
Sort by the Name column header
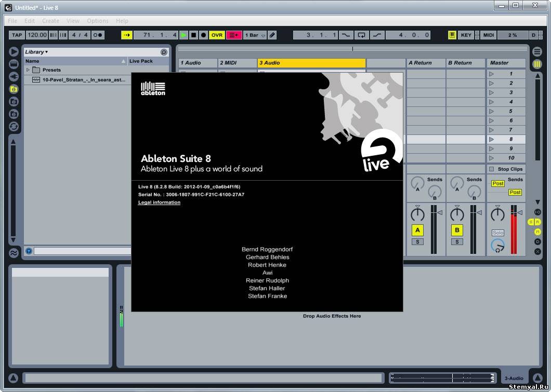(75, 61)
